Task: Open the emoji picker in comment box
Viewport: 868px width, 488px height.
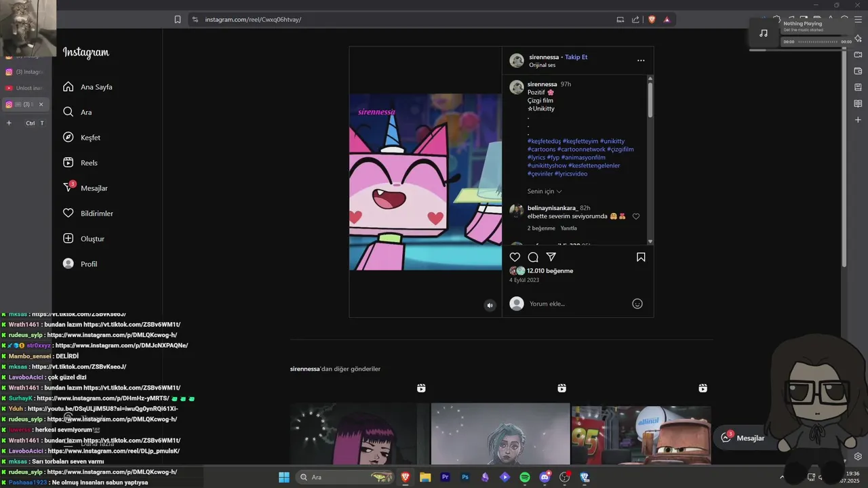Action: point(637,304)
